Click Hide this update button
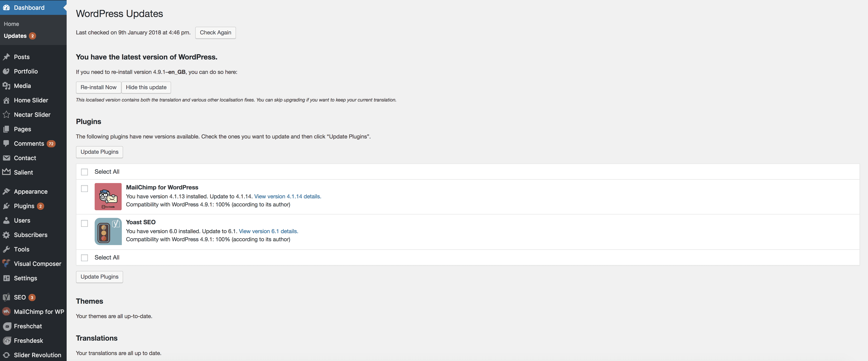 (x=146, y=87)
